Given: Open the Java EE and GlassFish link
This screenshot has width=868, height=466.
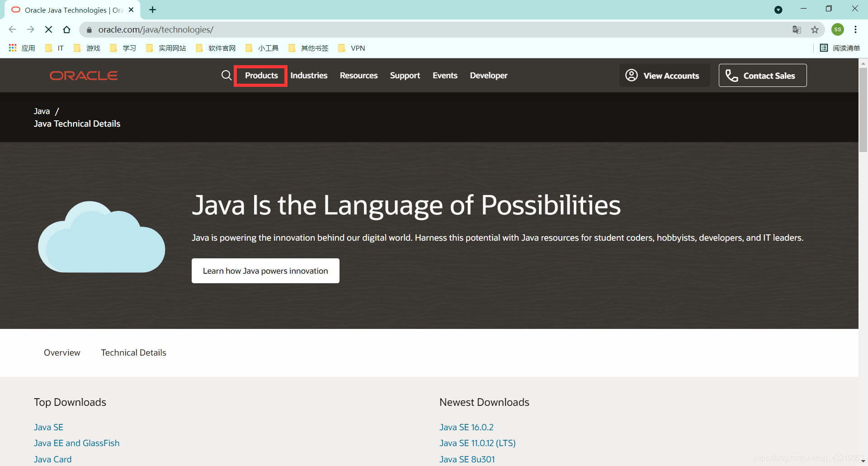Looking at the screenshot, I should coord(76,443).
